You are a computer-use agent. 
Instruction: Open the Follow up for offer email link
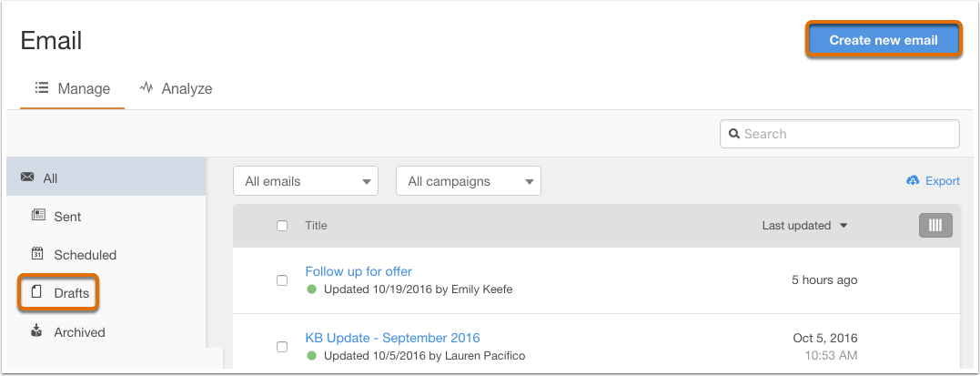click(x=359, y=271)
